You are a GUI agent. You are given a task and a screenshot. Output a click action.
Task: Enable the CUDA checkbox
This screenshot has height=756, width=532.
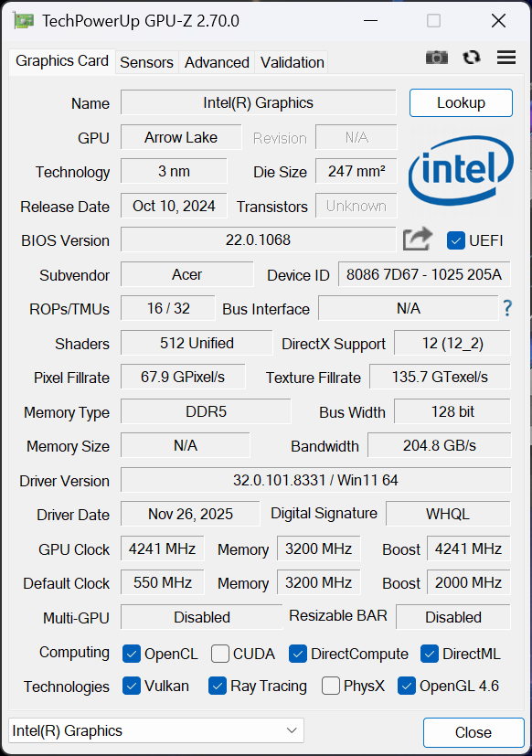point(220,654)
